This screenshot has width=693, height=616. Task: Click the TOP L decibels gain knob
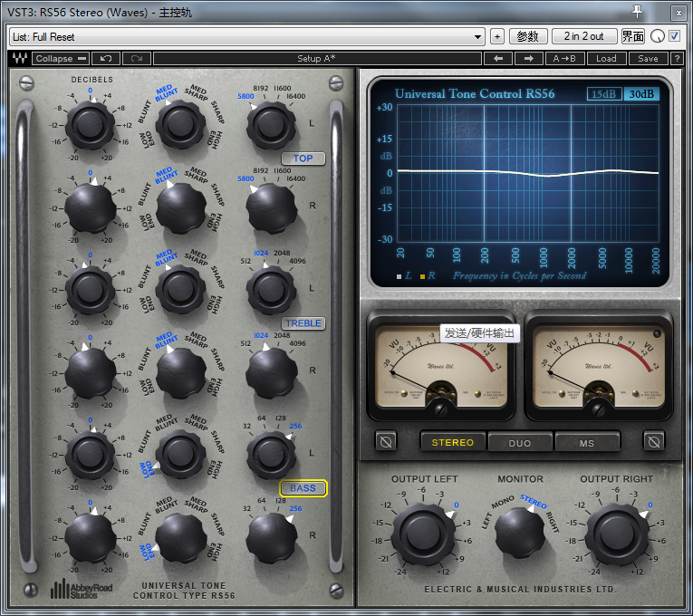tap(91, 125)
